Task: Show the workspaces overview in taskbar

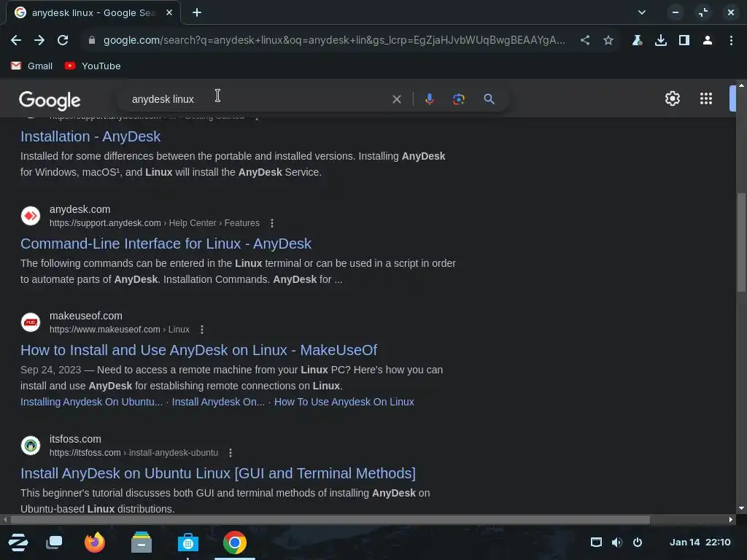Action: pyautogui.click(x=54, y=542)
